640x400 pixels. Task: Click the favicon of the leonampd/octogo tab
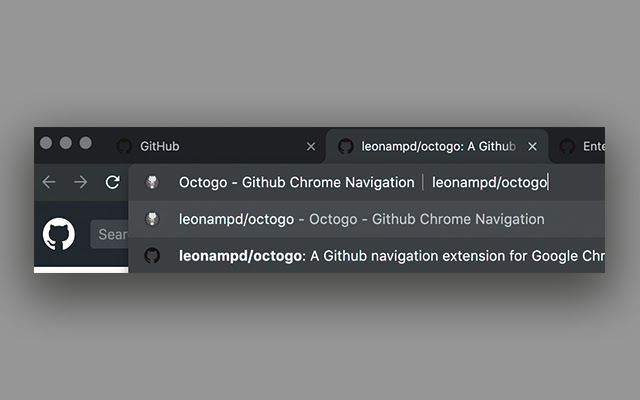click(346, 146)
